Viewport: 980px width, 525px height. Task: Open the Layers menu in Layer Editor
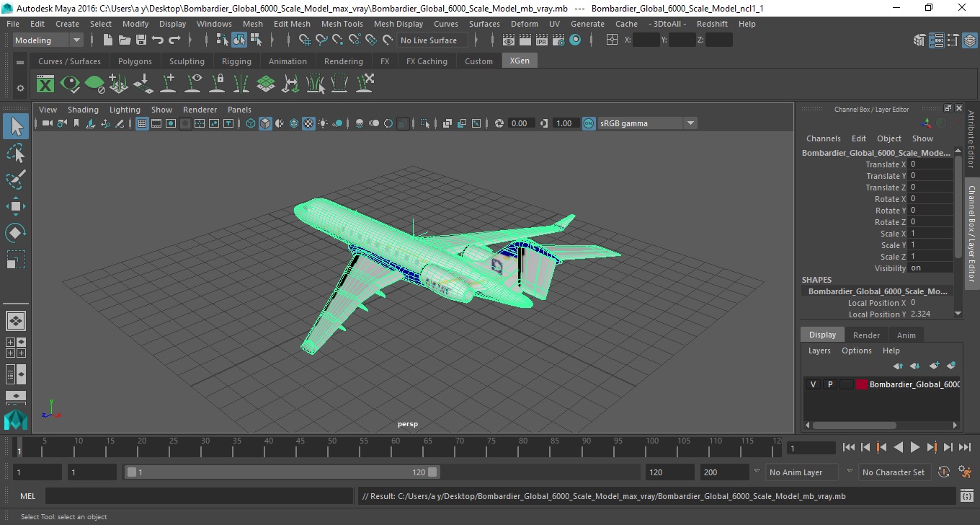(x=819, y=350)
